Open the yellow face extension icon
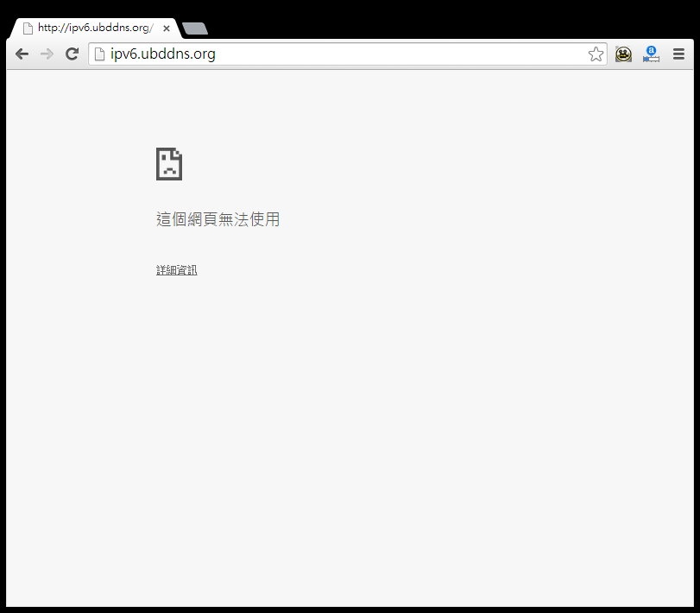700x613 pixels. point(623,54)
